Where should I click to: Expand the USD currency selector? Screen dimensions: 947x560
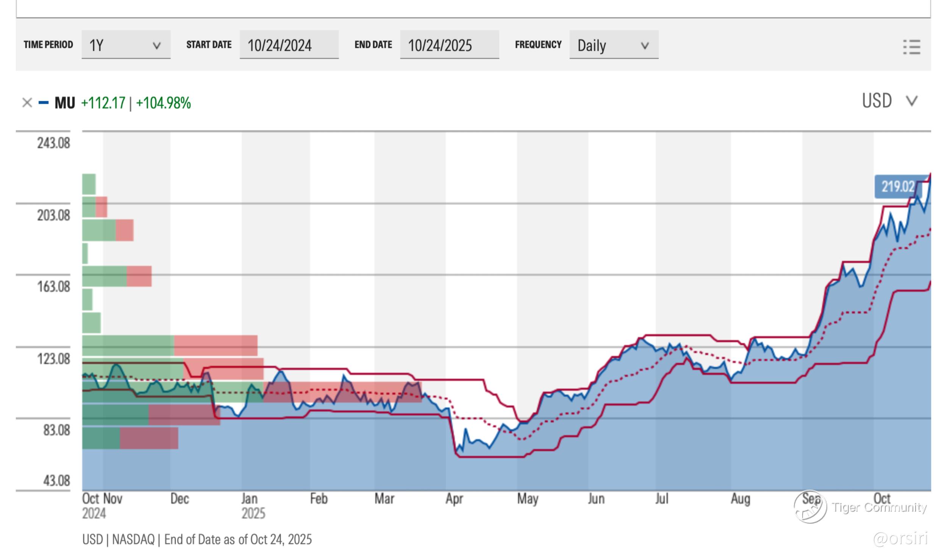[x=876, y=101]
